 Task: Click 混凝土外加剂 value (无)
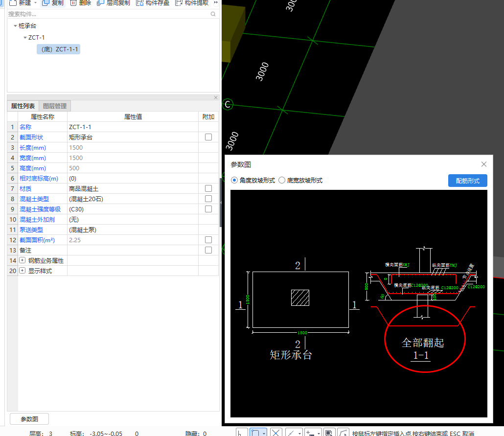pos(133,220)
